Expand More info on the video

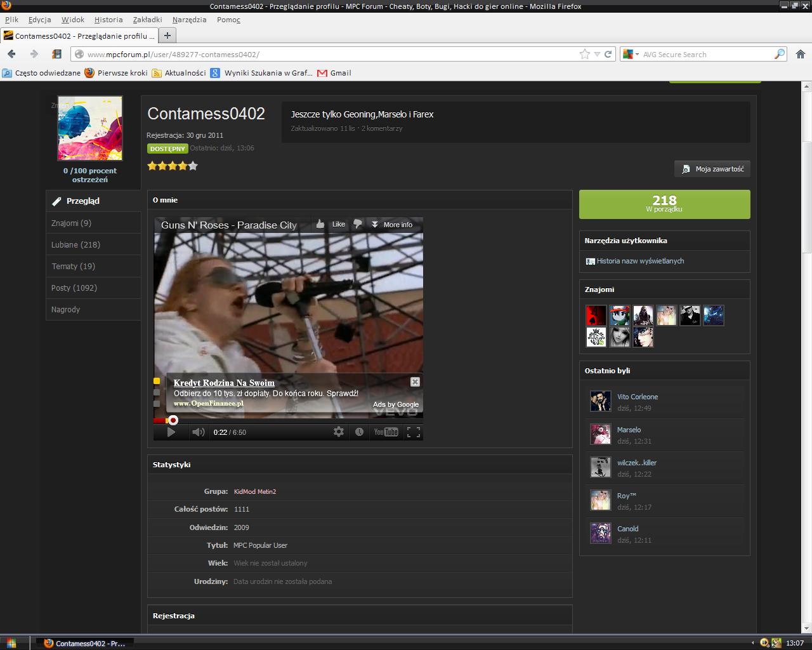pyautogui.click(x=392, y=224)
